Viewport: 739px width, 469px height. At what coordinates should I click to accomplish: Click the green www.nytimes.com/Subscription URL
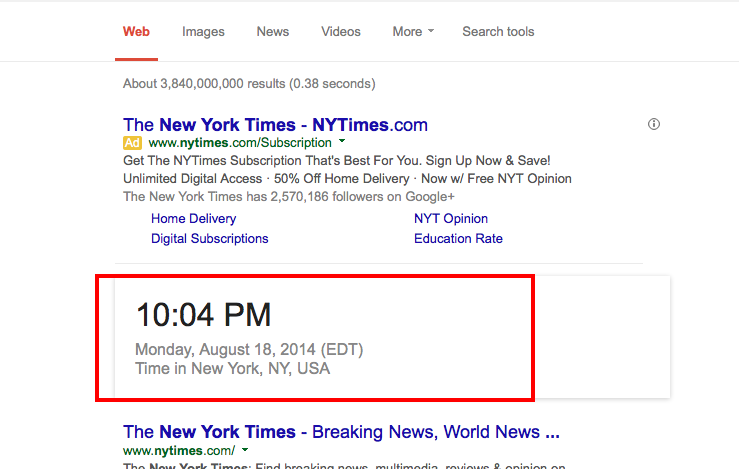click(x=240, y=142)
